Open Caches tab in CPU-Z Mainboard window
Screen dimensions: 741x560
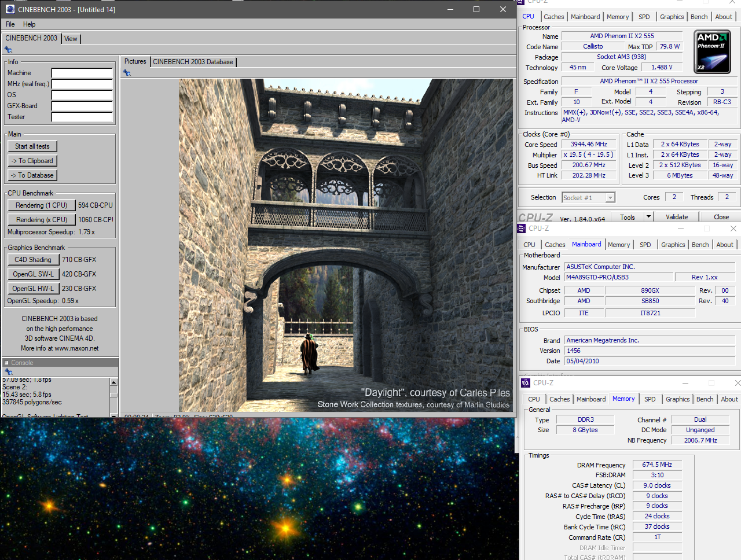pyautogui.click(x=555, y=245)
